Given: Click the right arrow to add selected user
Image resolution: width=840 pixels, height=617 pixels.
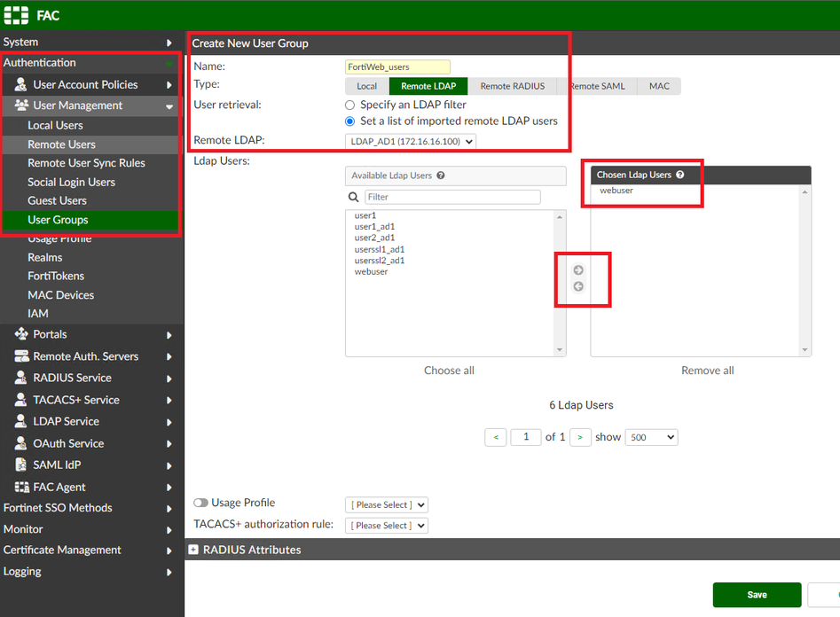Looking at the screenshot, I should [578, 270].
